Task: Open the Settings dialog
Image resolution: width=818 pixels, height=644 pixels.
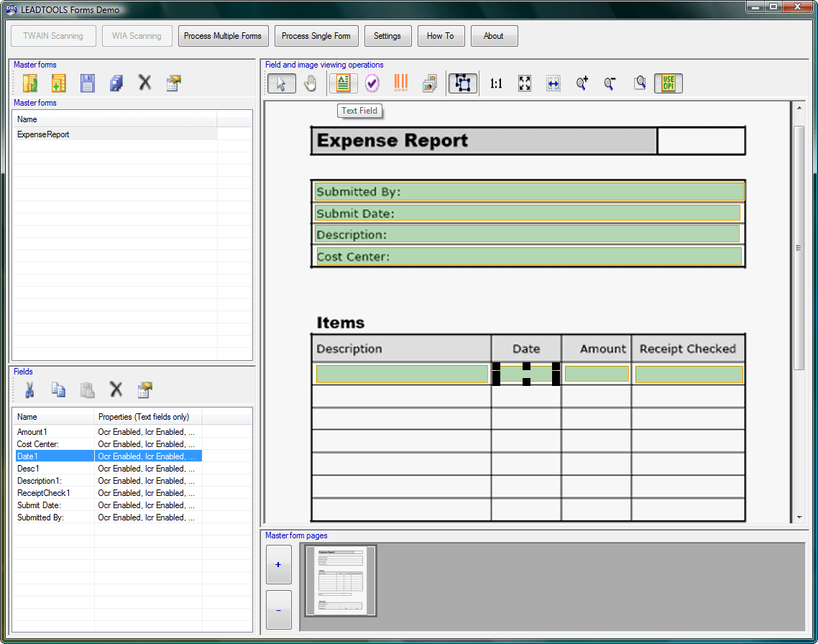Action: (x=387, y=35)
